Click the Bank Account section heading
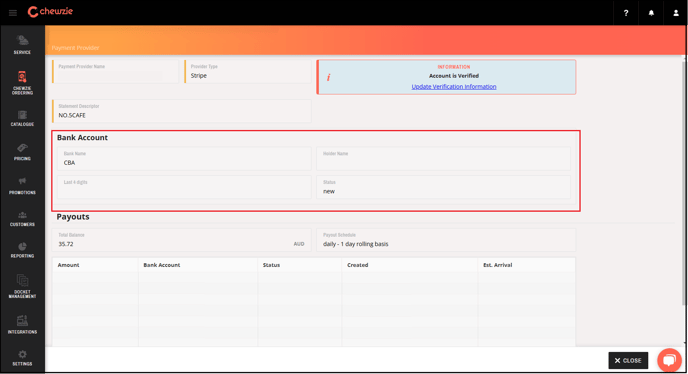 82,137
